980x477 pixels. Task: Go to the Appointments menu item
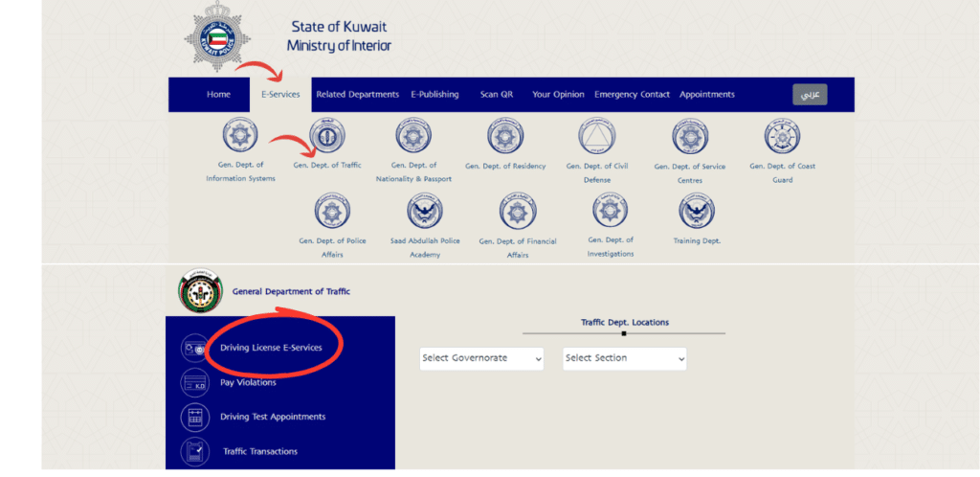[706, 95]
